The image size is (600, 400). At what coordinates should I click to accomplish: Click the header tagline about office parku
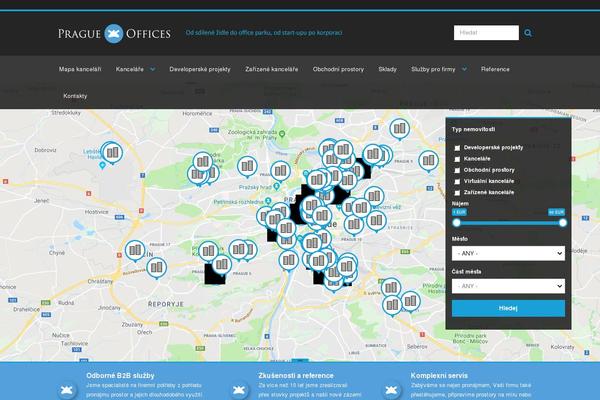click(264, 33)
